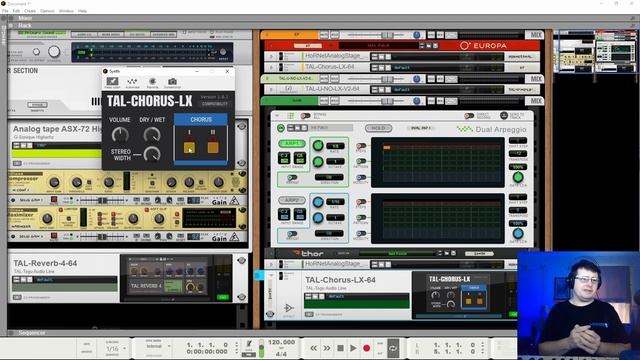Viewport: 640px width, 360px height.
Task: Click the Fast Forward transport button
Action: pos(327,348)
